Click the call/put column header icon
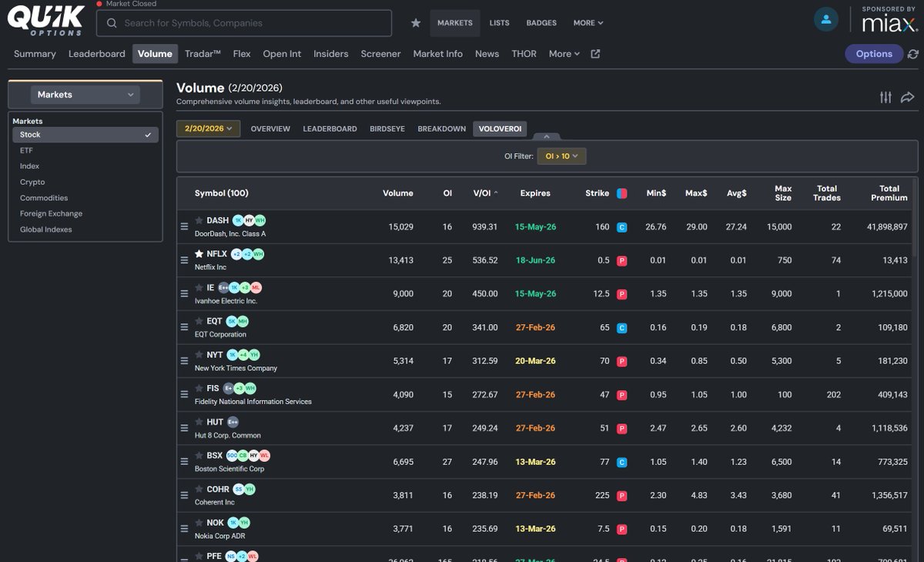This screenshot has height=562, width=924. coord(622,193)
